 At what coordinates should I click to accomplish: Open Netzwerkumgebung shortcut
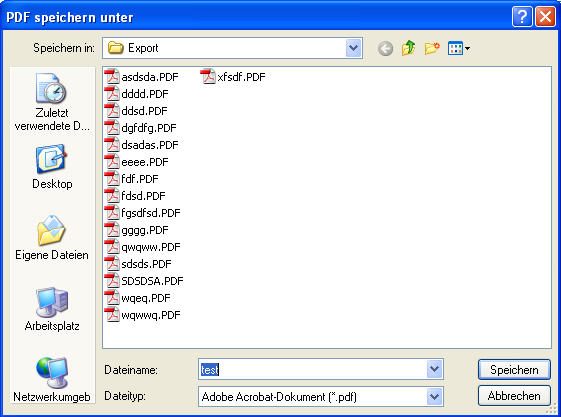tap(52, 380)
